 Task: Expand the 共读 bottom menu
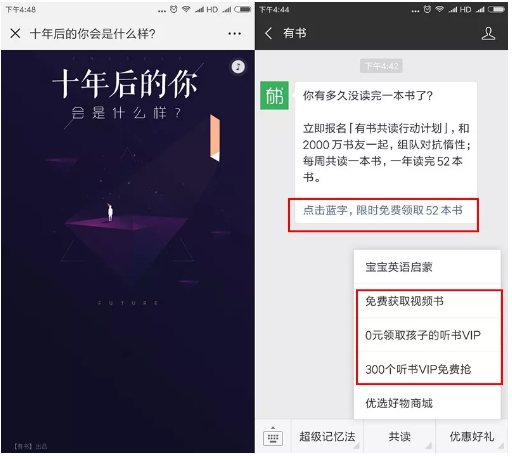pyautogui.click(x=399, y=436)
